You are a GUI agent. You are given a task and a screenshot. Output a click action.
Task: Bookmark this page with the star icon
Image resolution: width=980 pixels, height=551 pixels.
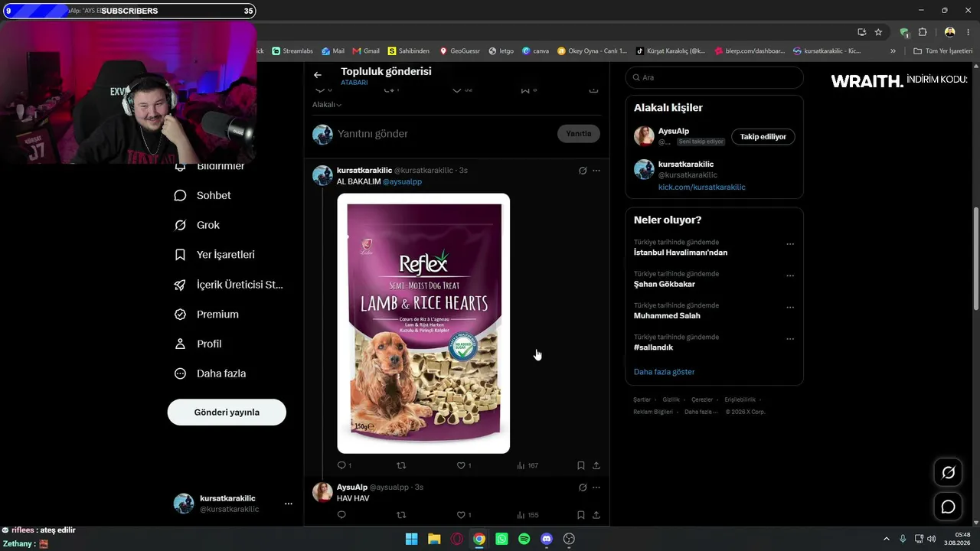pyautogui.click(x=878, y=32)
